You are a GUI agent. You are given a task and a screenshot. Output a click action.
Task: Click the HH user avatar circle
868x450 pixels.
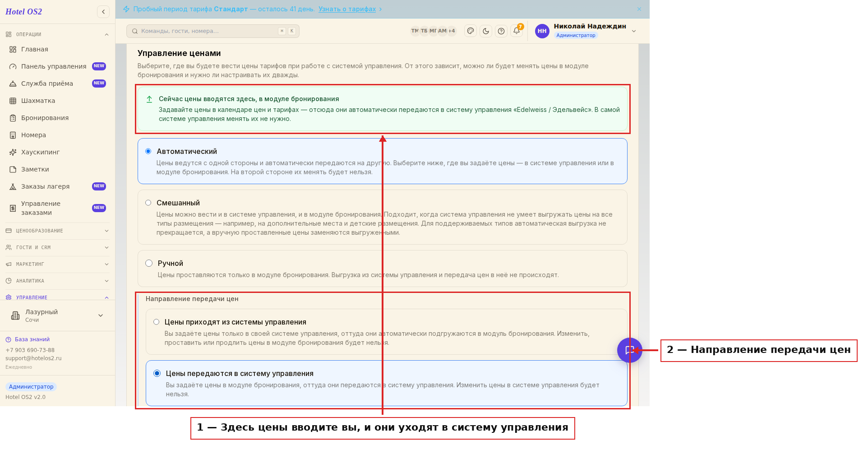542,31
